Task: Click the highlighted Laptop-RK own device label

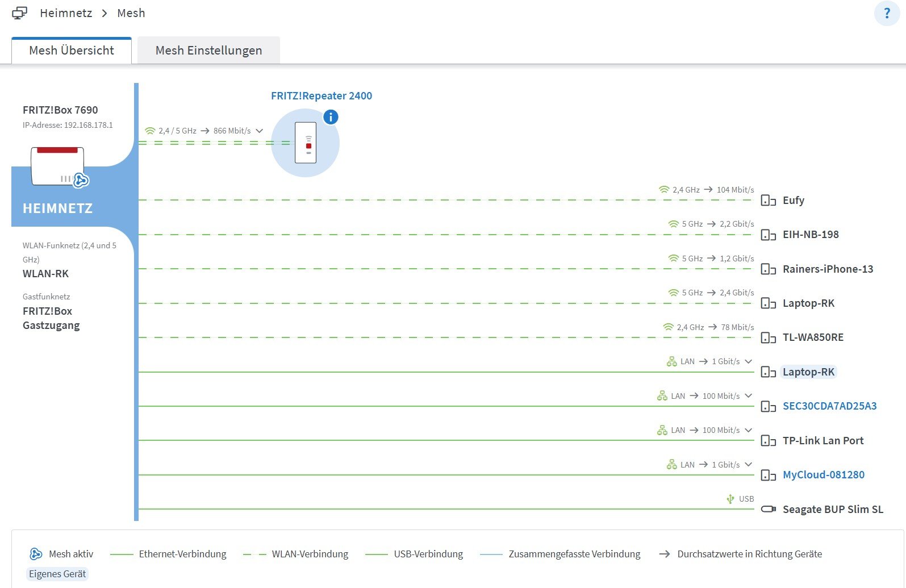Action: pyautogui.click(x=809, y=372)
